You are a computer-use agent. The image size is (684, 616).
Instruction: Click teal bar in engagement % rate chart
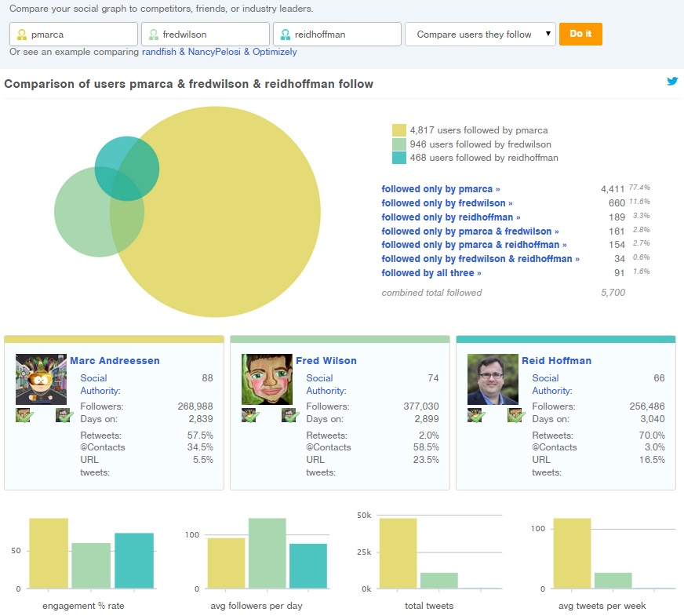pos(134,560)
